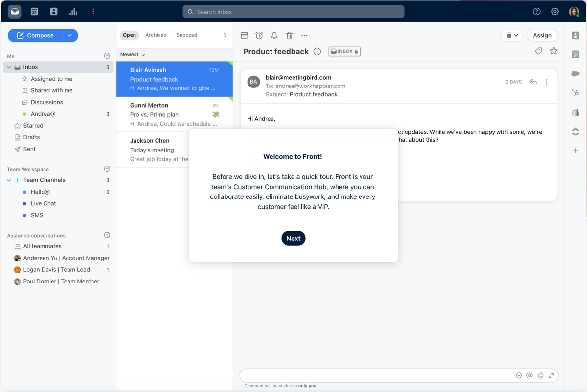Delete the conversation with trash icon
The width and height of the screenshot is (587, 392).
[290, 35]
